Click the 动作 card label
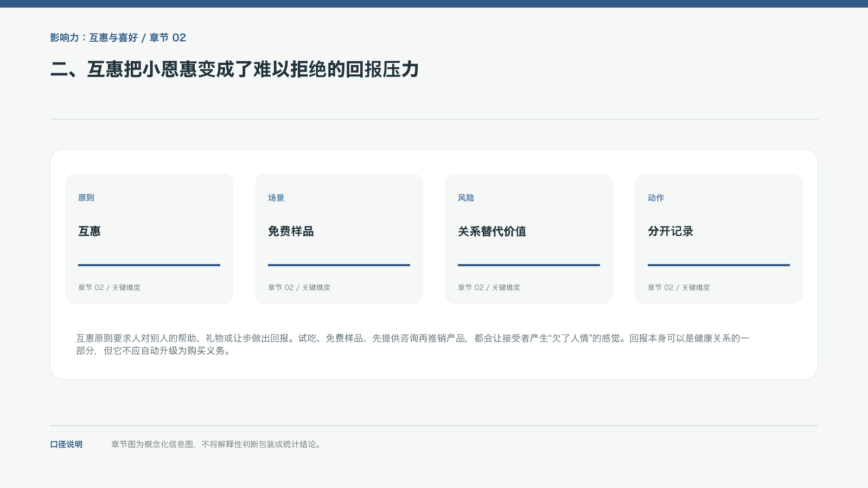This screenshot has width=868, height=488. coord(656,198)
